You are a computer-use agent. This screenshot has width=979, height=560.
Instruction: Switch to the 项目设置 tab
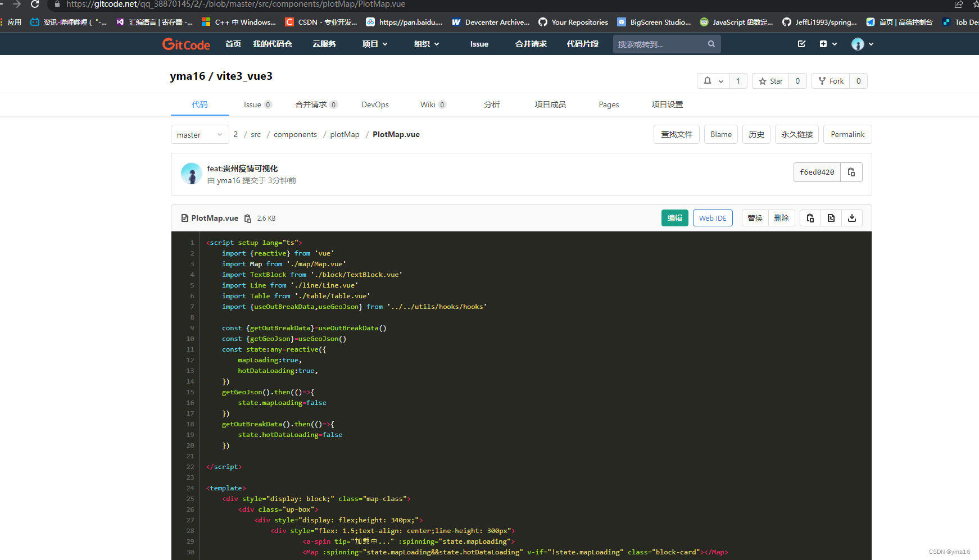point(667,104)
